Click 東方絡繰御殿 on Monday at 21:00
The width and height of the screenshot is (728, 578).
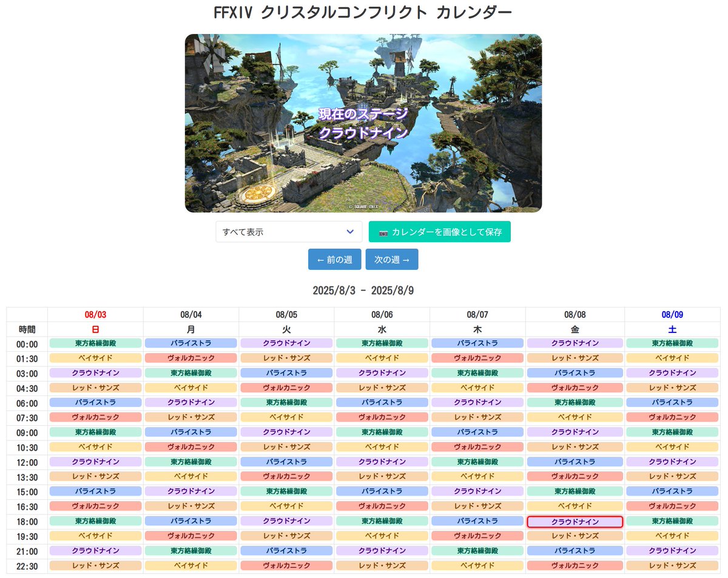[191, 551]
